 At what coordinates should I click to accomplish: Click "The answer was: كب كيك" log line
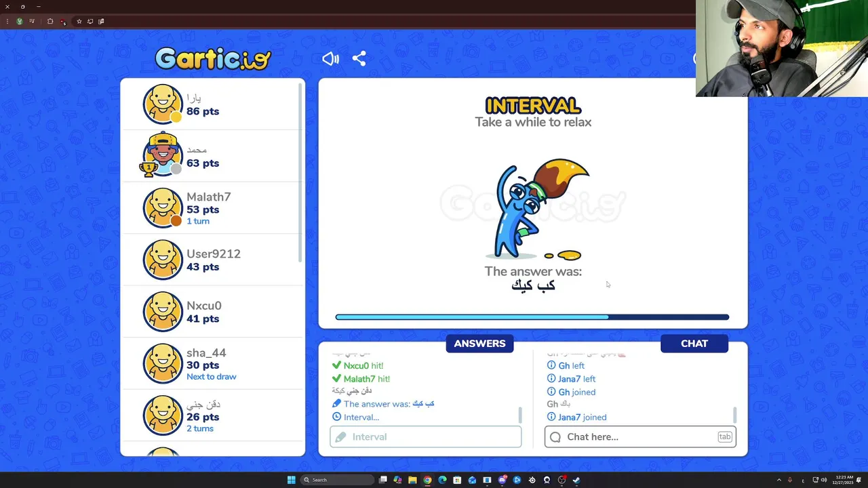(x=383, y=404)
